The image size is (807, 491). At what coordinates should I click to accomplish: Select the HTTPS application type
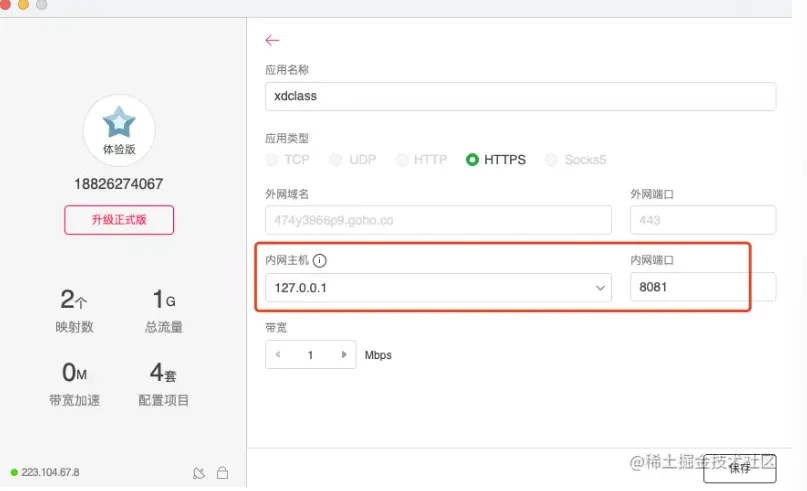(472, 159)
